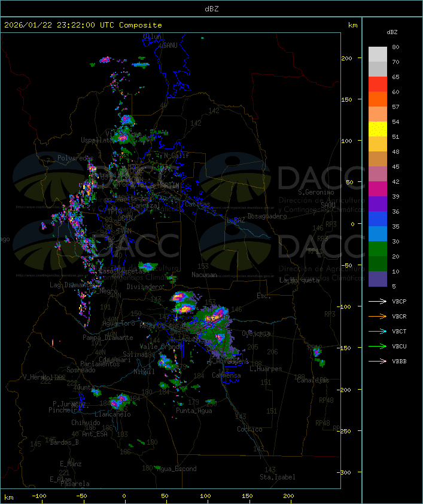
Task: Click the pink VBBB arrow icon
Action: [x=377, y=361]
